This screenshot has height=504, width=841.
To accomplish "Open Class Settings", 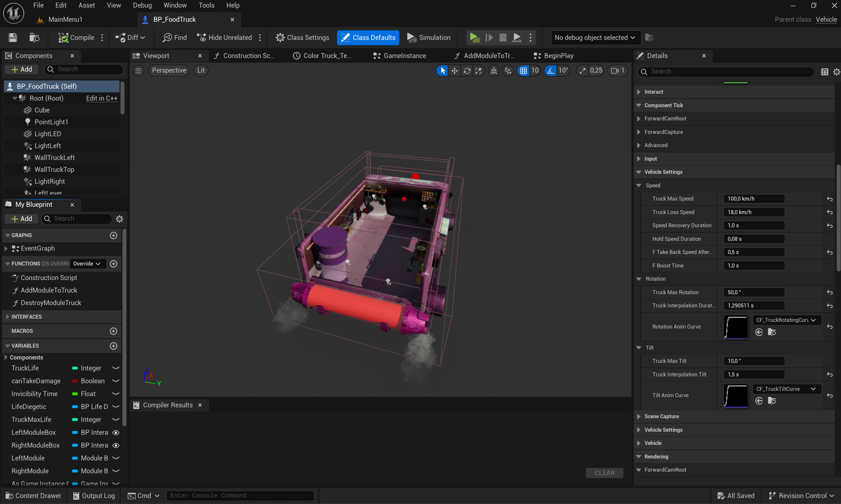I will (302, 37).
